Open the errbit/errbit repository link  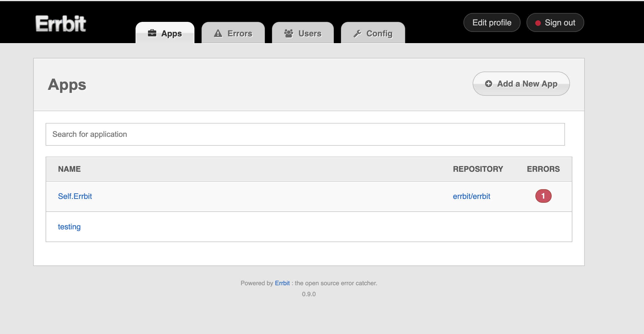click(x=471, y=196)
